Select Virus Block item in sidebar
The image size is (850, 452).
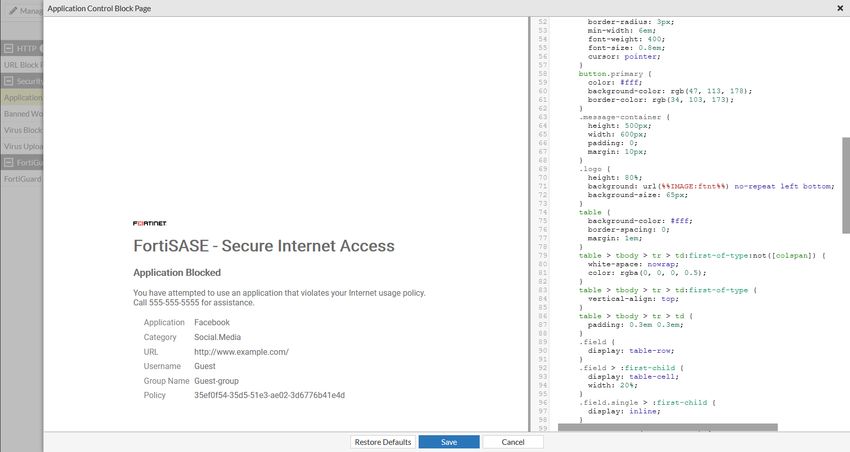[22, 130]
